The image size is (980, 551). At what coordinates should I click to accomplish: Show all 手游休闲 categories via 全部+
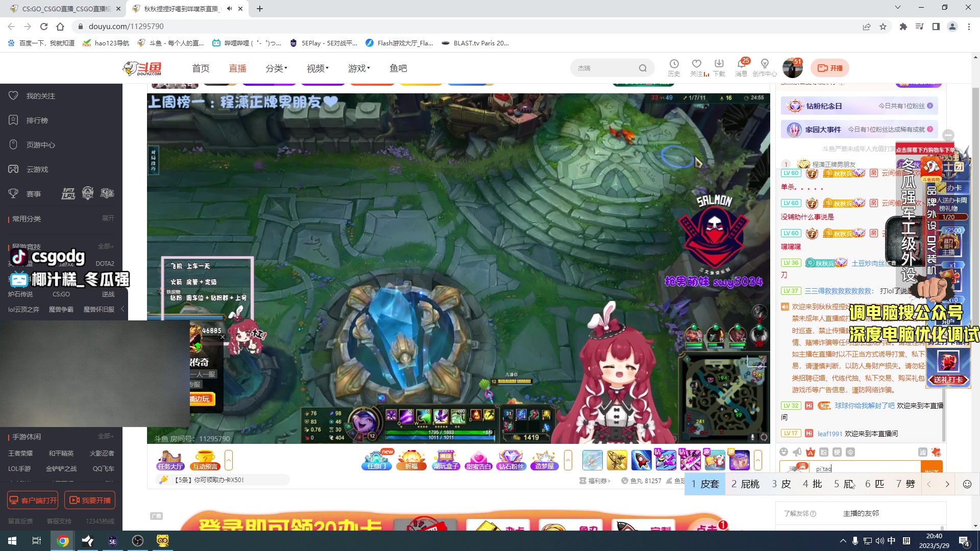(106, 436)
